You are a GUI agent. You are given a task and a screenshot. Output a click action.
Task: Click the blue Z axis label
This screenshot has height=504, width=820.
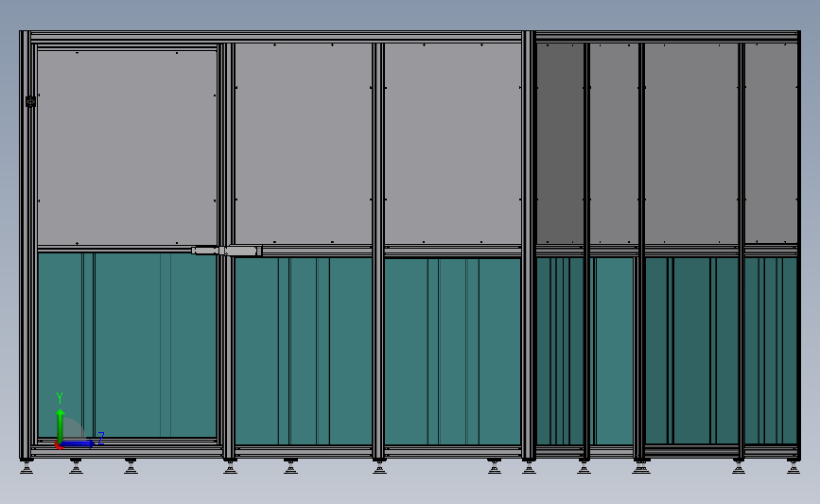tap(101, 438)
